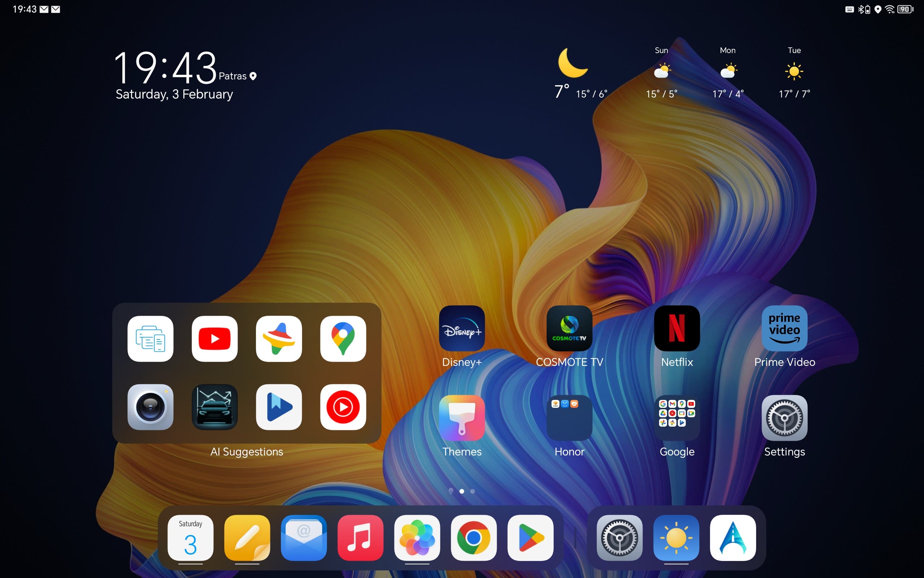View Tue forecast 17° / 7°
Screen dimensions: 924x578
(794, 73)
